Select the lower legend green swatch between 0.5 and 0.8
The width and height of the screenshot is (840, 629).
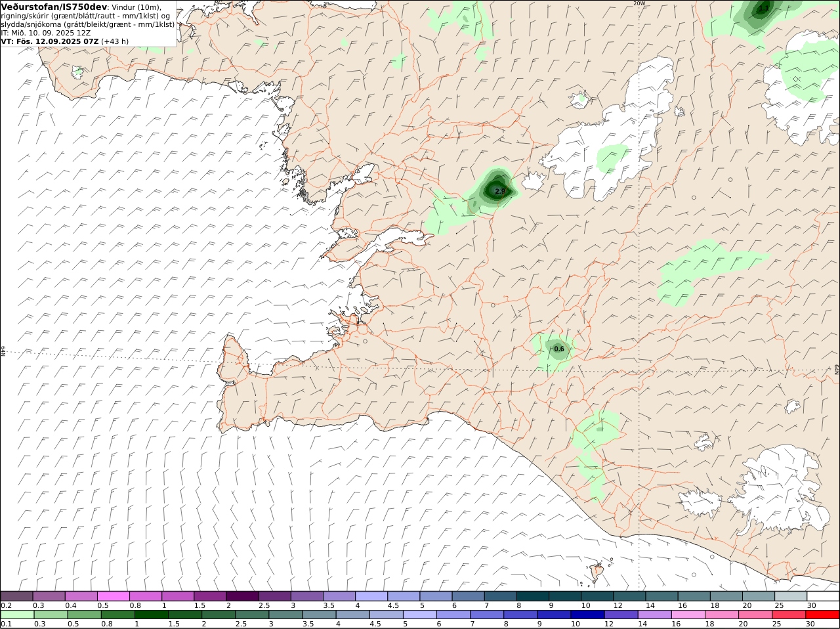84,615
